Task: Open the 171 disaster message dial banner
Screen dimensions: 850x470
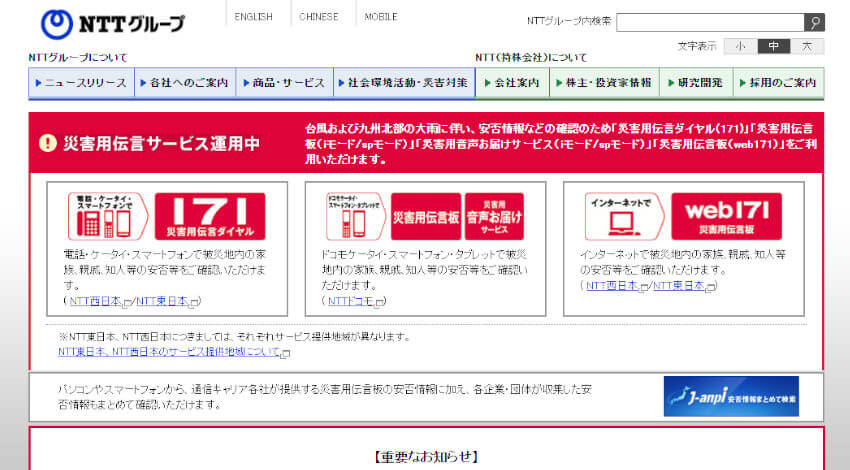Action: coord(210,216)
